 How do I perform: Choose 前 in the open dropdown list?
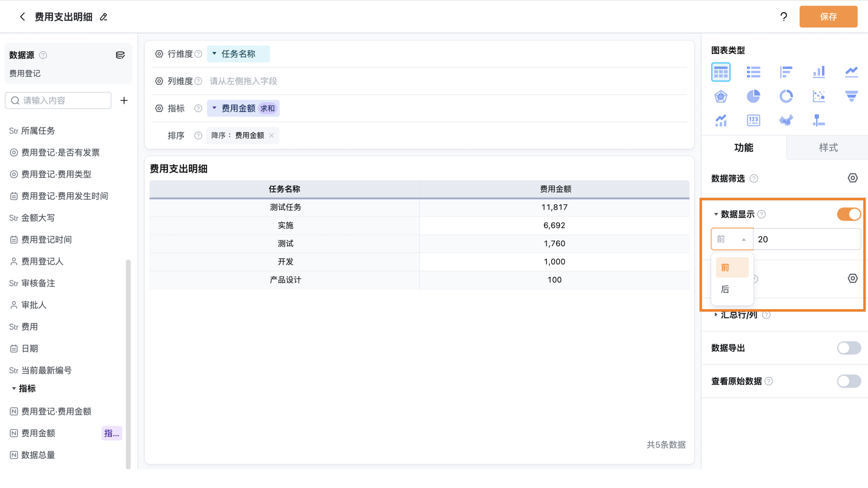[732, 267]
